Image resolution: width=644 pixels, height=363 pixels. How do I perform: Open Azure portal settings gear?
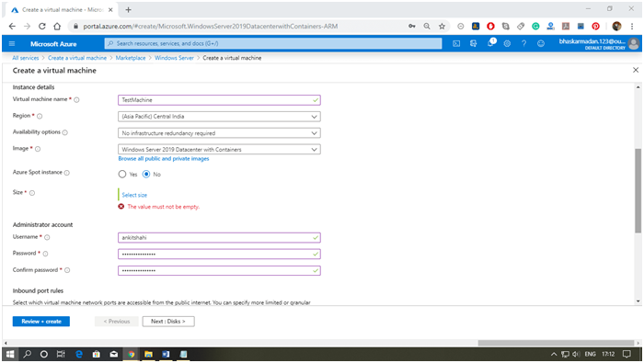(507, 43)
